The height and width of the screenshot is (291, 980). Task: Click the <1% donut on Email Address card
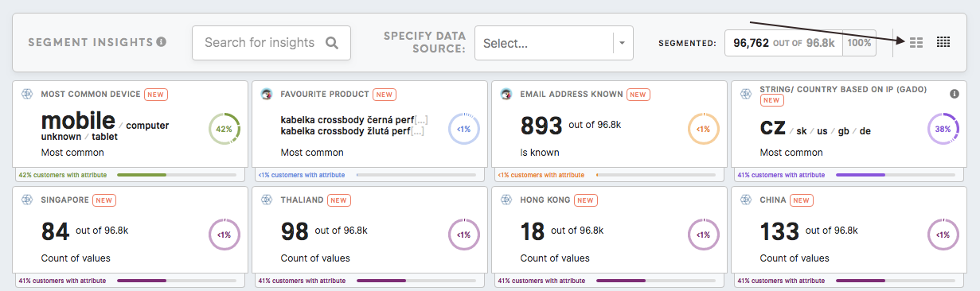pos(704,129)
